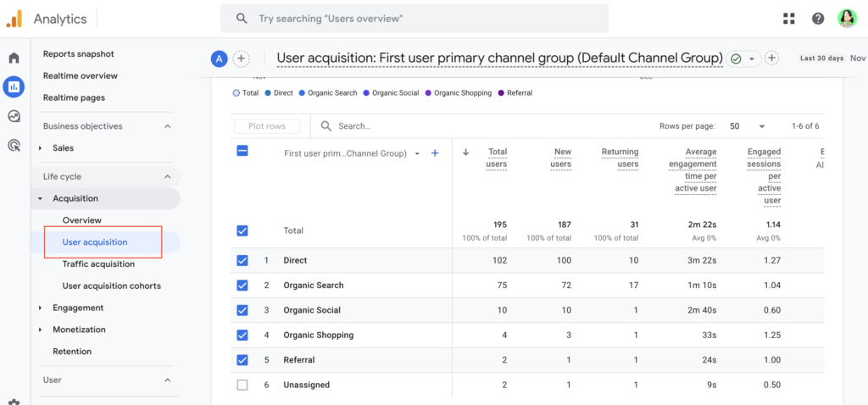Open the Retention report
Viewport: 868px width, 405px height.
pos(72,352)
